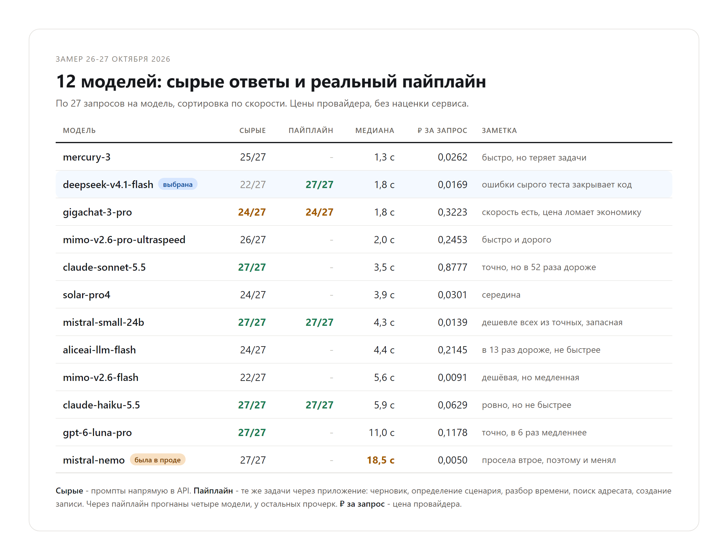
Task: Click the ЗАМЕТКА column header
Action: pyautogui.click(x=499, y=130)
